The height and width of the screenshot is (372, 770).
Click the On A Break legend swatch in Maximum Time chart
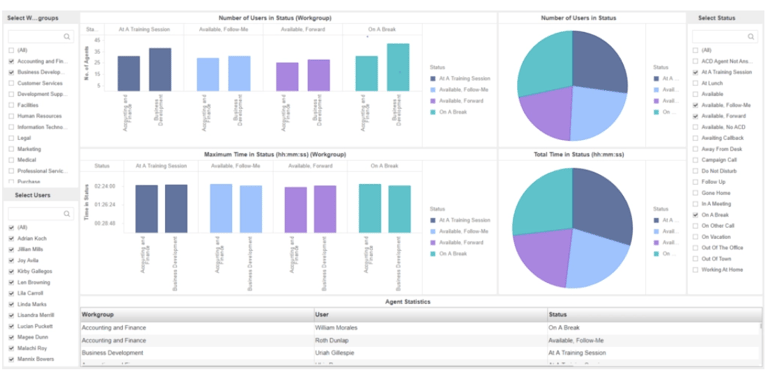tap(433, 254)
